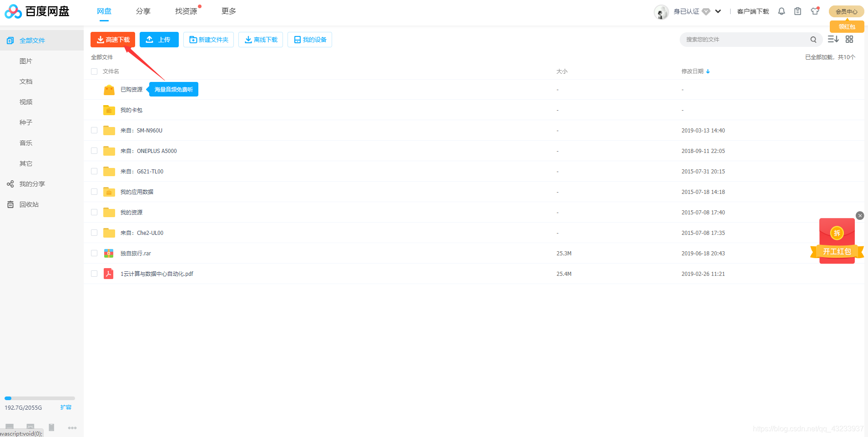
Task: Click folder icon of 来自：ONEPLUS A5000
Action: click(x=109, y=151)
